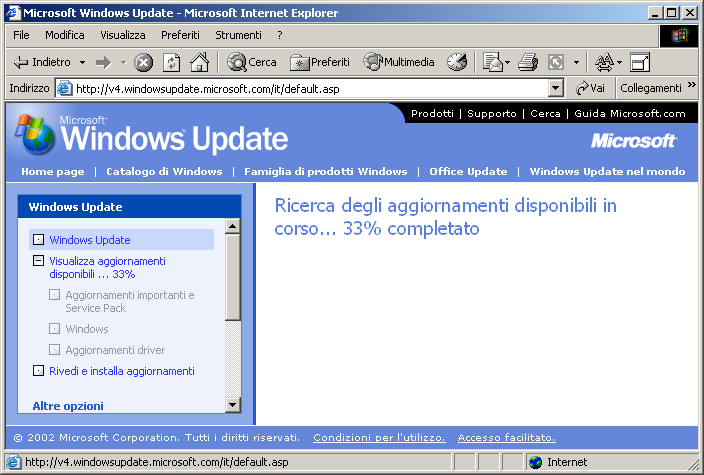704x475 pixels.
Task: Click the Internet zone globe in status bar
Action: pos(535,462)
